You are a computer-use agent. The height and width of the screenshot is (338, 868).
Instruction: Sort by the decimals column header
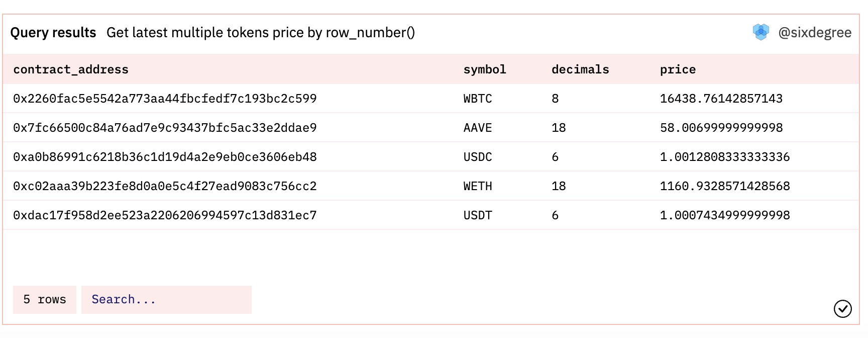[x=580, y=69]
